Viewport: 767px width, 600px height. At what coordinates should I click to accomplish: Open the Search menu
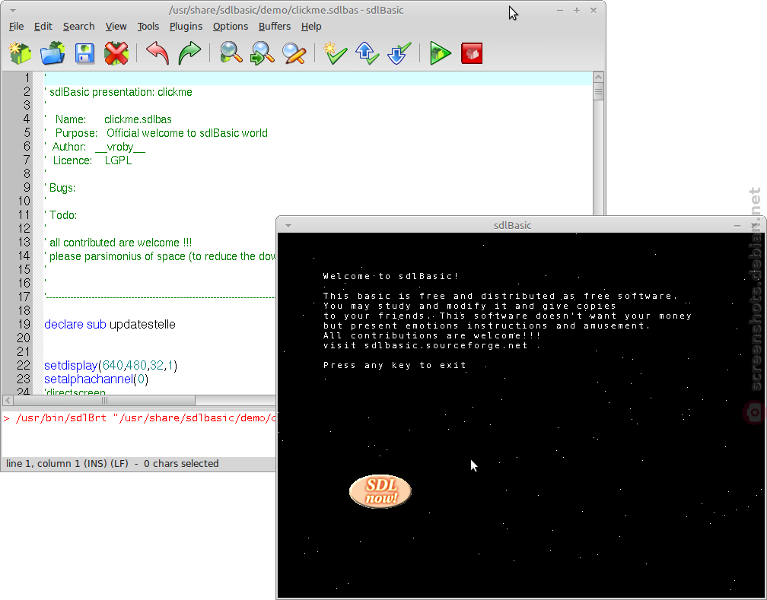(x=79, y=26)
